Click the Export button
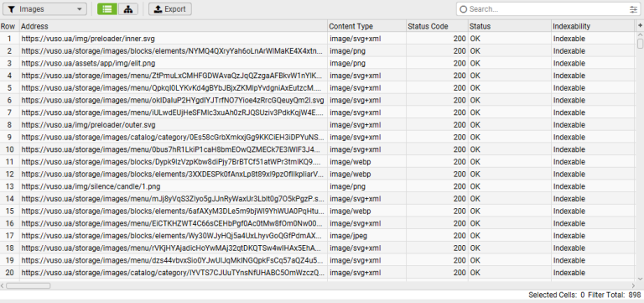644x303 pixels. point(170,9)
